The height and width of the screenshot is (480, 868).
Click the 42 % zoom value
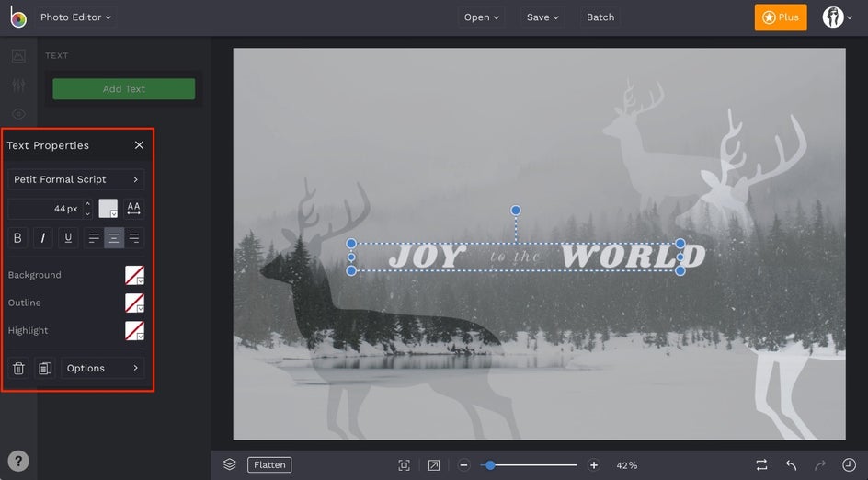(627, 465)
